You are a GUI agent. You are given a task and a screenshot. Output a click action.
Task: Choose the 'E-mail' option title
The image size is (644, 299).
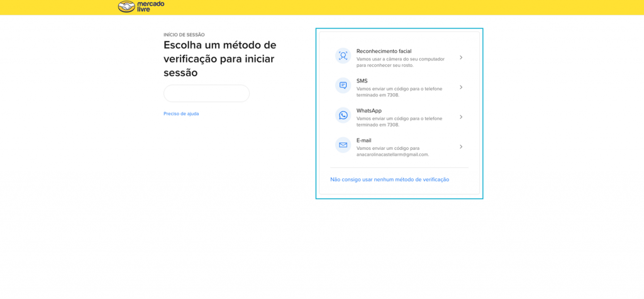(364, 140)
